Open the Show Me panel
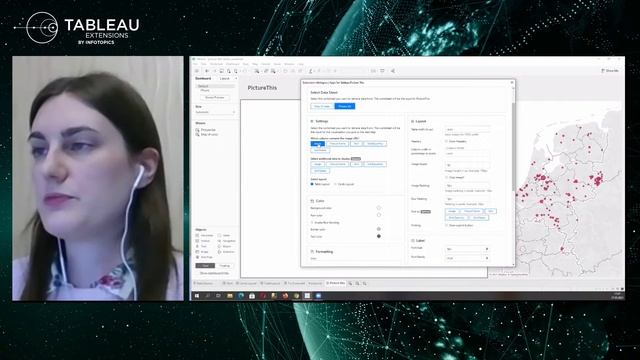 point(610,71)
